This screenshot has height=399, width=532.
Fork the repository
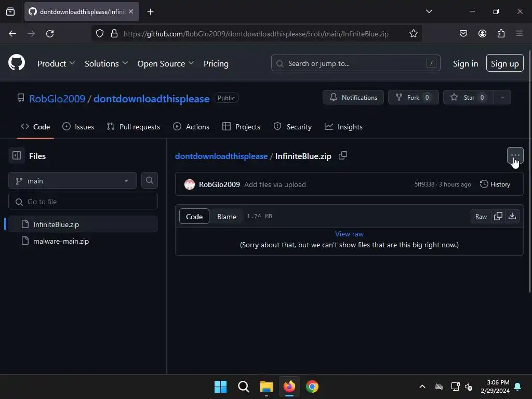point(413,97)
